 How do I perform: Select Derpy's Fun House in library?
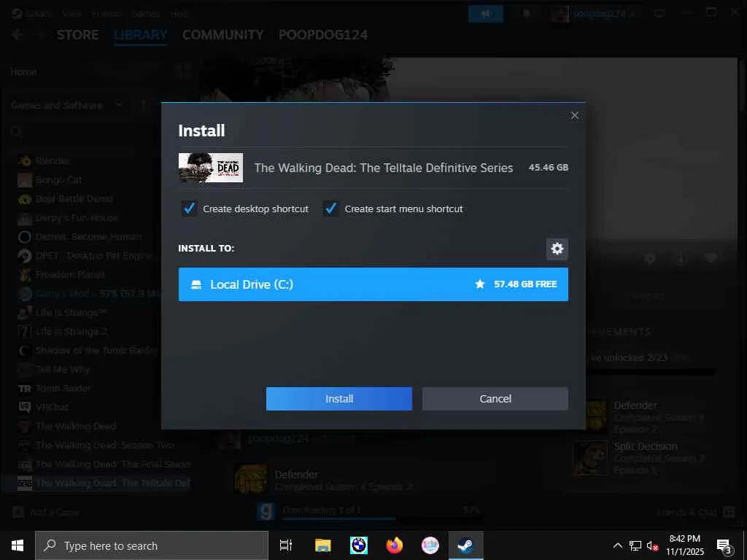pyautogui.click(x=77, y=218)
